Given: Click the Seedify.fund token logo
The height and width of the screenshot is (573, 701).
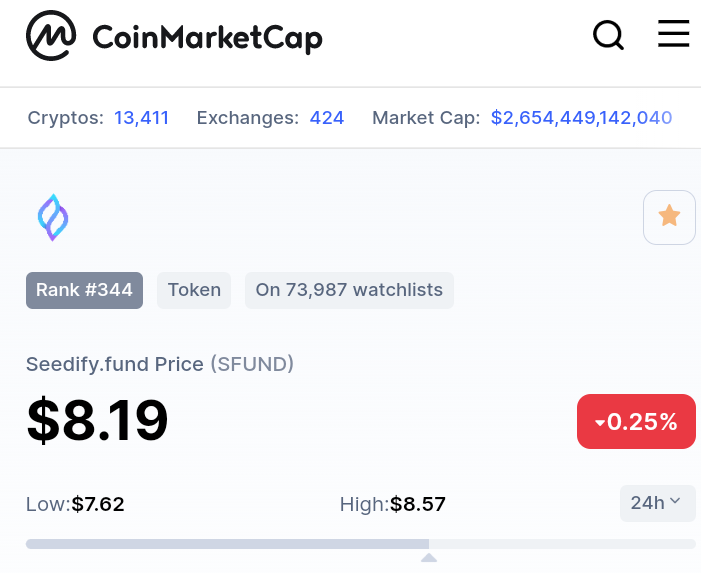Looking at the screenshot, I should click(x=53, y=218).
